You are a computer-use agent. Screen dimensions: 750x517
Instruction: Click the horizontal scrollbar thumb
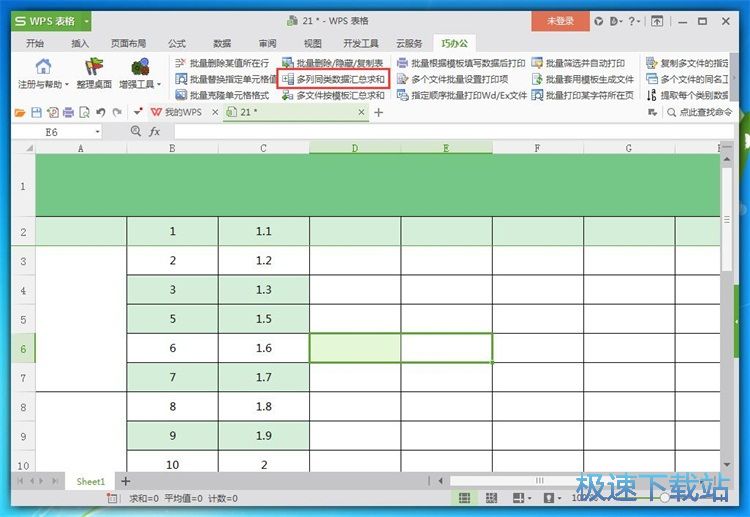(x=540, y=480)
